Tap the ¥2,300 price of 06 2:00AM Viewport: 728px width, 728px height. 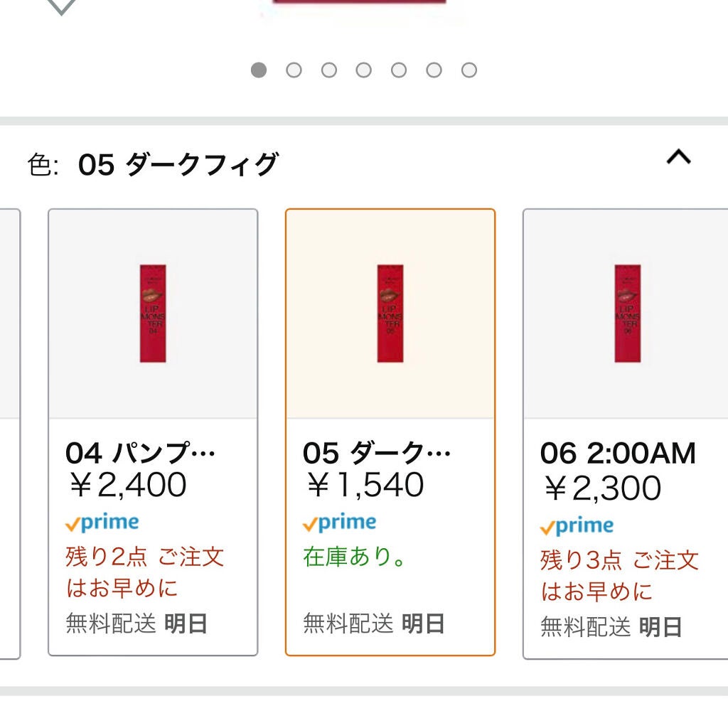[x=602, y=488]
